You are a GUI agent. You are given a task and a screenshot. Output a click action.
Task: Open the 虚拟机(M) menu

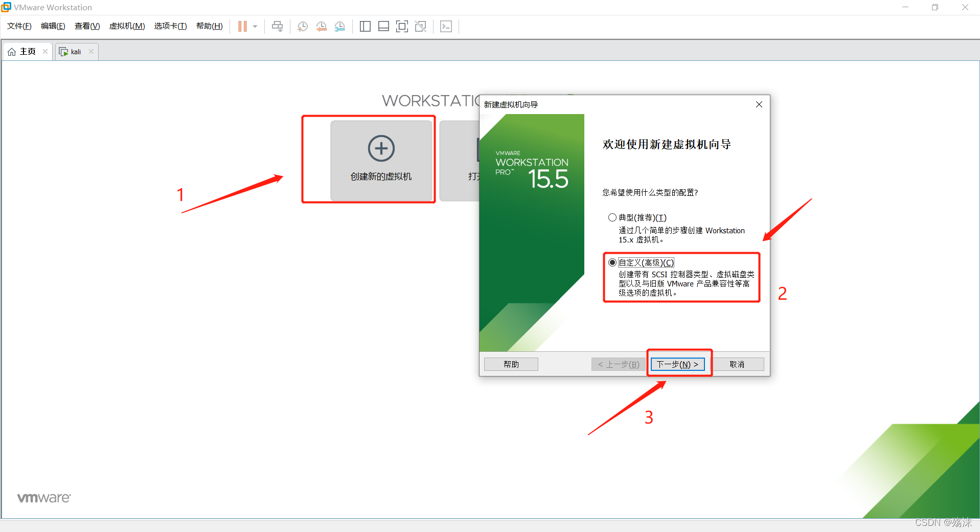coord(127,26)
